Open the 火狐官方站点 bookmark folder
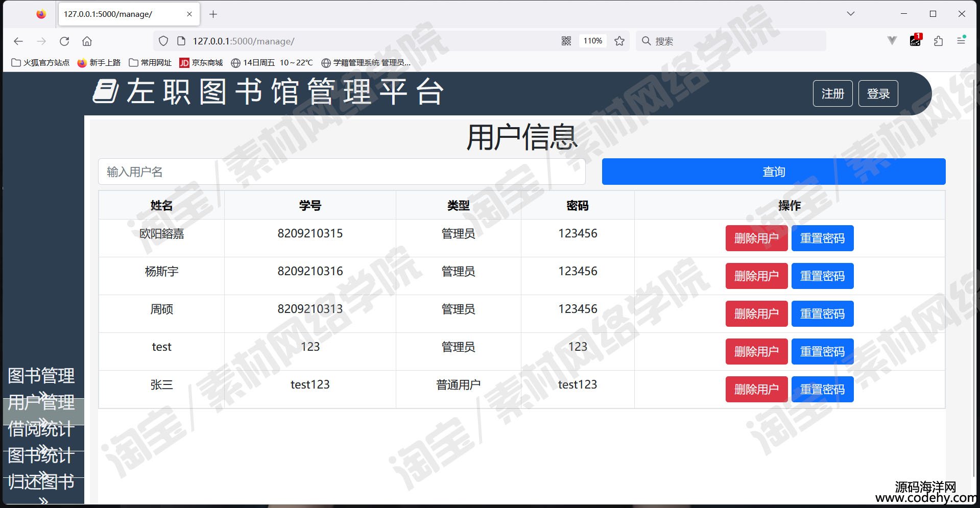 point(40,63)
